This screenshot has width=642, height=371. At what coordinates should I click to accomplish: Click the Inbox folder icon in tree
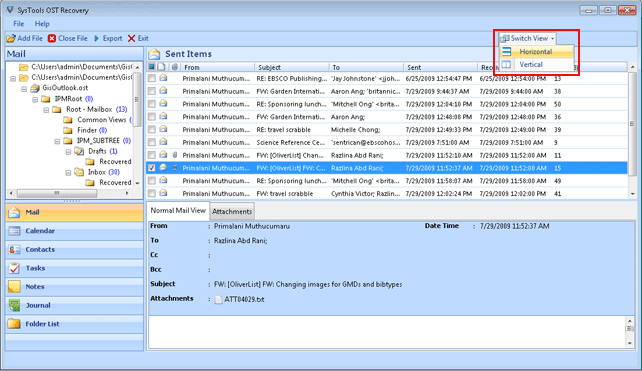(79, 172)
